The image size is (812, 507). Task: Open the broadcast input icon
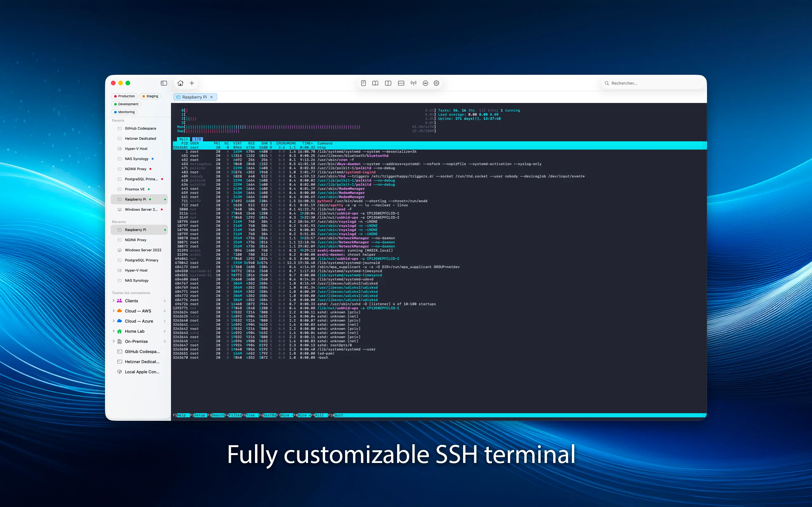[x=413, y=83]
